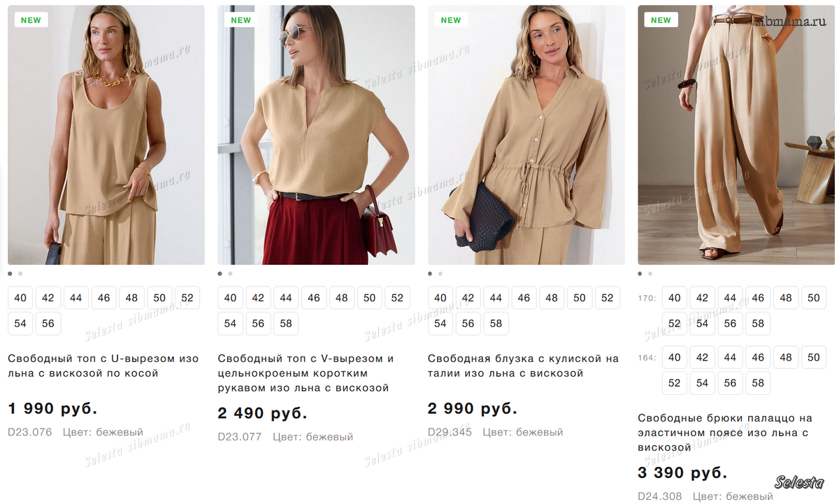Show second photo of the U-neck top

pyautogui.click(x=20, y=274)
